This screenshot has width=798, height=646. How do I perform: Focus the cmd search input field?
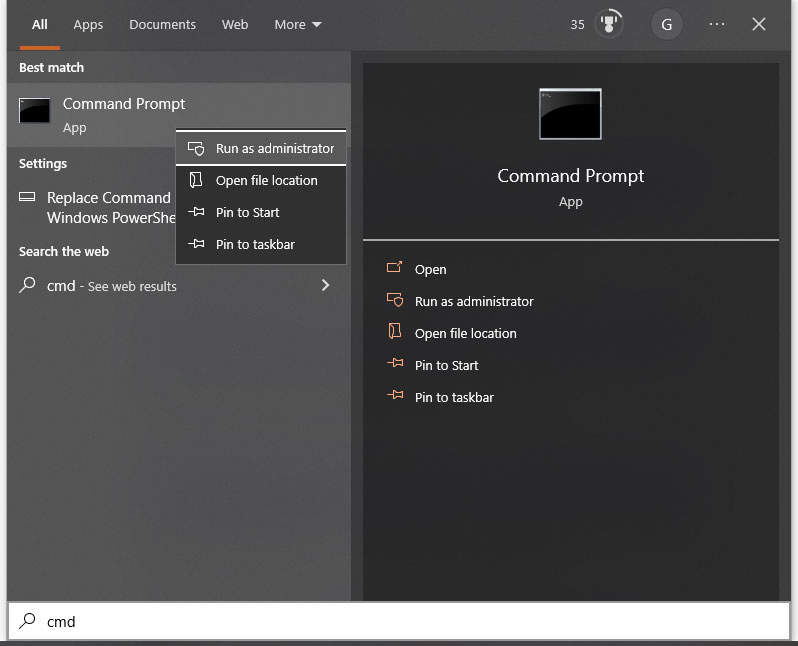pos(399,621)
